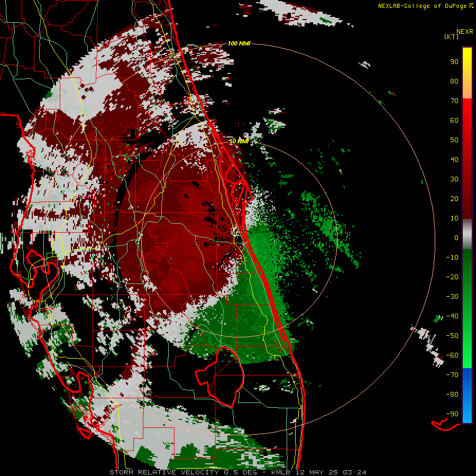Click the -90 value on velocity scale
The image size is (476, 476).
[x=452, y=414]
